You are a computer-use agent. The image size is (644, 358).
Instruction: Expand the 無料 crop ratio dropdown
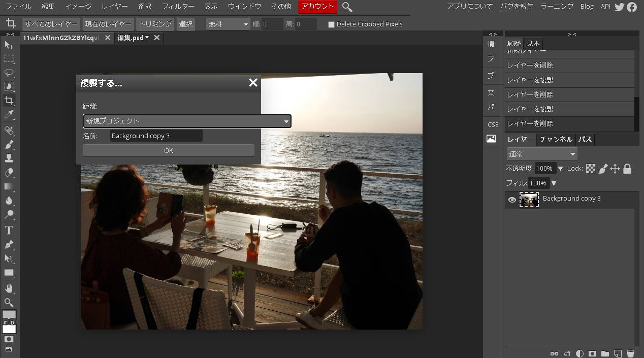[229, 24]
